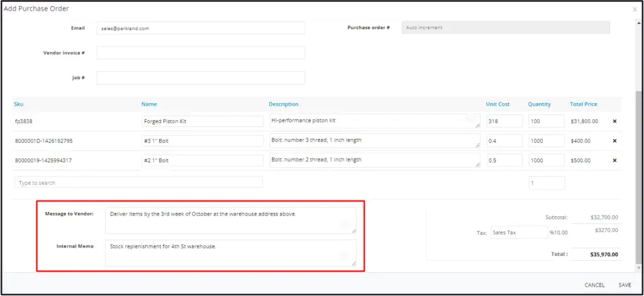Screen dimensions: 644x296
Task: Click the $400.00 total price
Action: pyautogui.click(x=580, y=141)
